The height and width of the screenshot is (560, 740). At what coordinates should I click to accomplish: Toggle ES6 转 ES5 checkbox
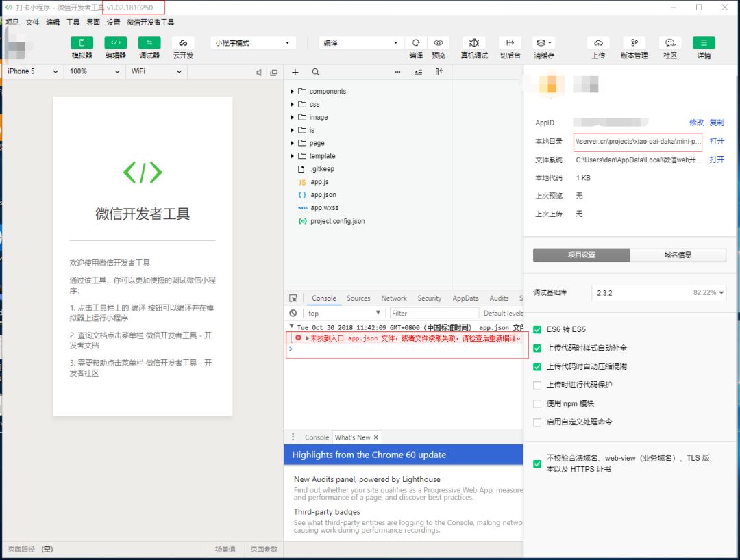coord(537,329)
